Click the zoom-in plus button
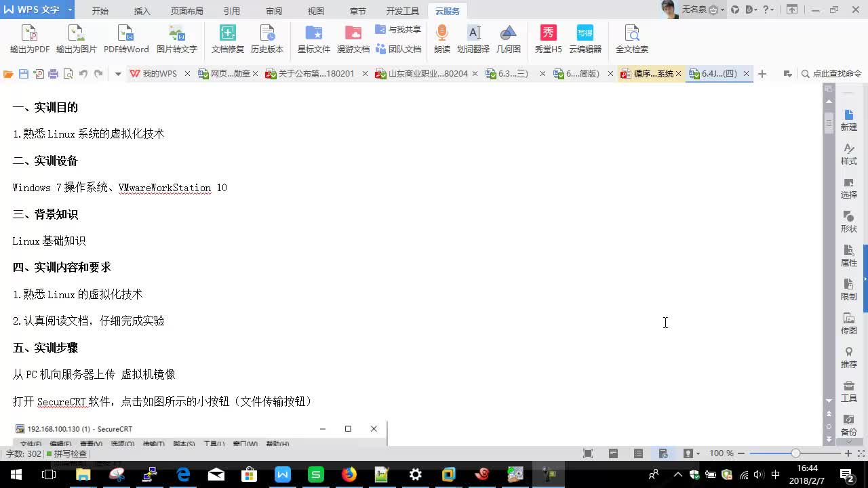This screenshot has width=868, height=488. point(848,453)
